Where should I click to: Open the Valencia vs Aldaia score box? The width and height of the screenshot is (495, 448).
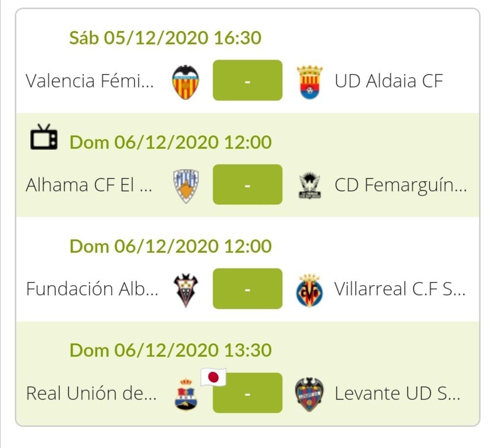coord(247,80)
